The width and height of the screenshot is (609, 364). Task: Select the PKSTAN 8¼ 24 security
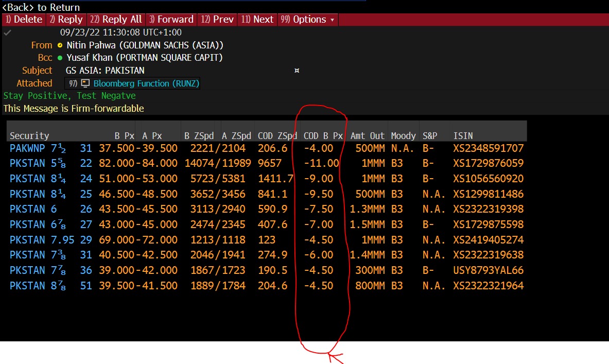click(50, 179)
